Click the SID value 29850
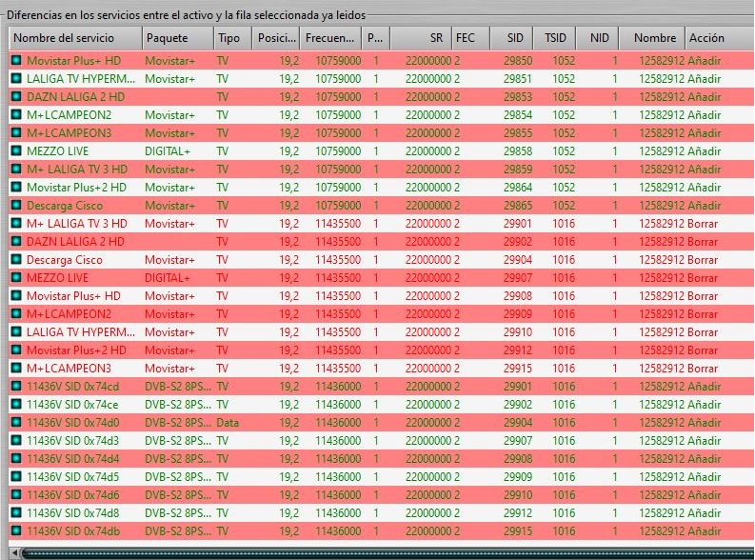This screenshot has width=755, height=560. [x=518, y=61]
